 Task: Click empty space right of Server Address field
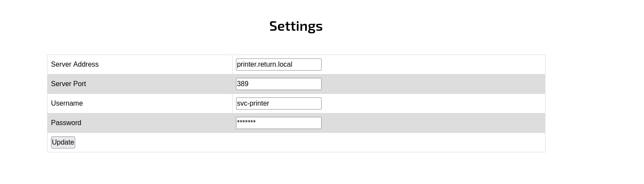(x=432, y=65)
